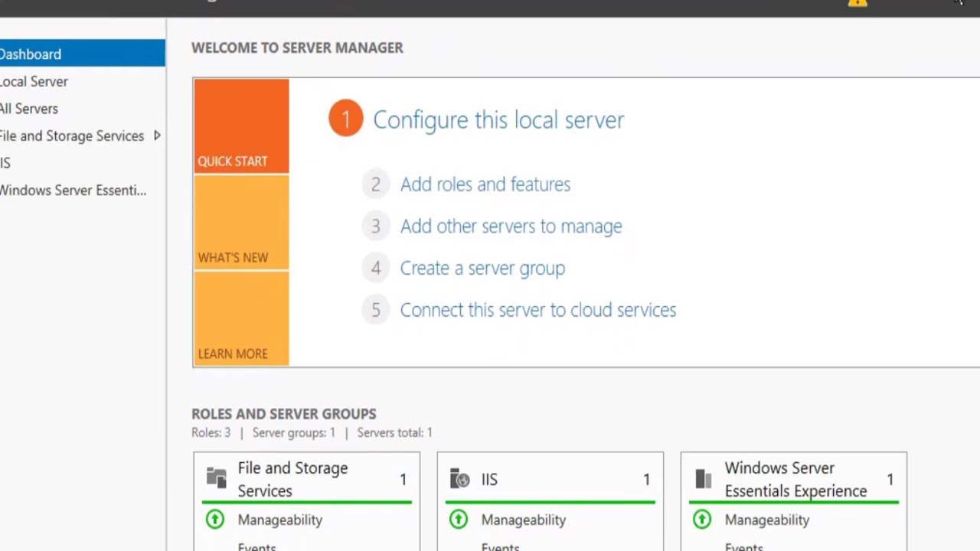This screenshot has width=980, height=551.
Task: Click Create a server group link
Action: tap(482, 269)
